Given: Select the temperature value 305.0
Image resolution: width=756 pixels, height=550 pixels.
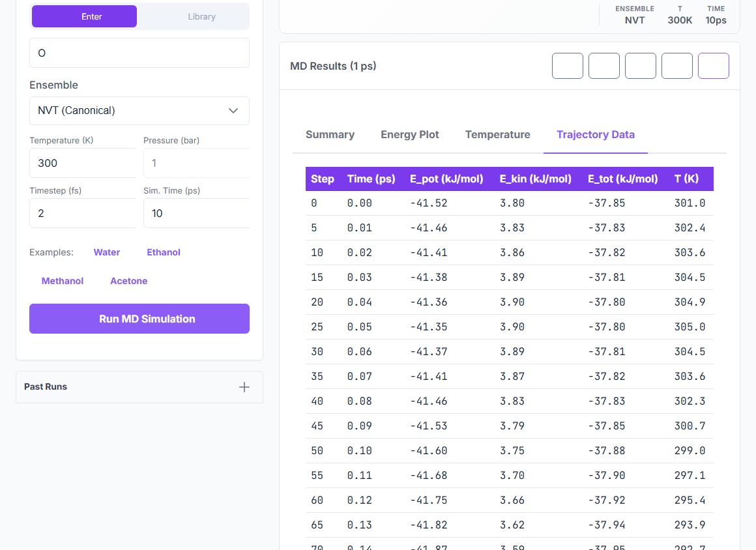Looking at the screenshot, I should pos(690,327).
